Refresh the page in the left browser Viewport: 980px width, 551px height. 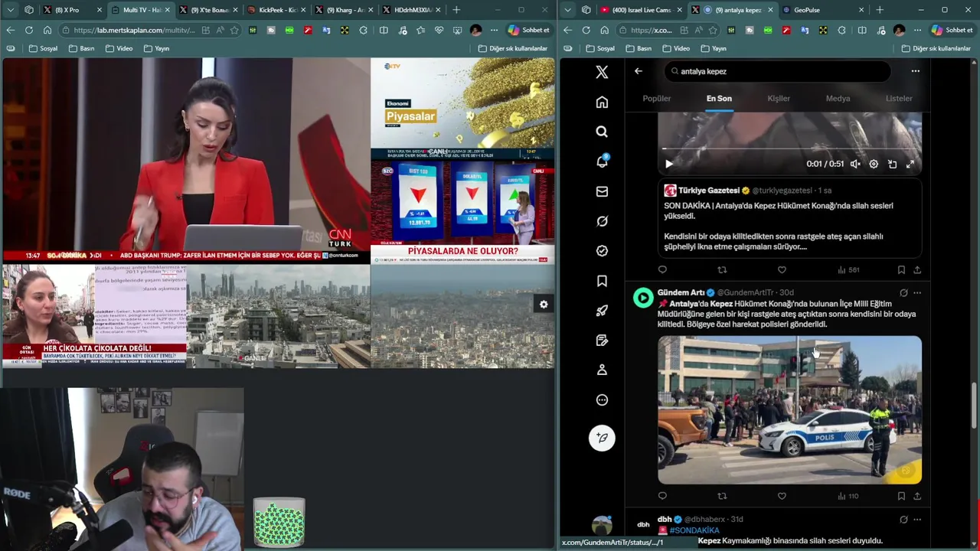pyautogui.click(x=28, y=30)
